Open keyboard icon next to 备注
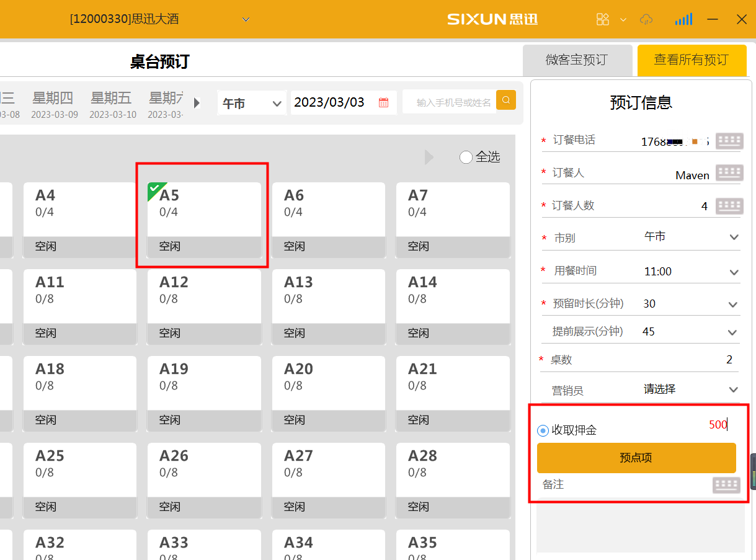 (726, 485)
